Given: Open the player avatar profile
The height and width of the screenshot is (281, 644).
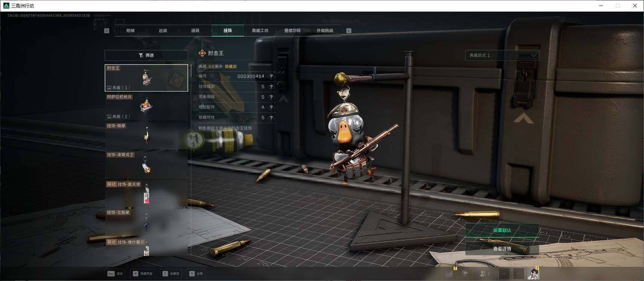Looking at the screenshot, I should [533, 274].
